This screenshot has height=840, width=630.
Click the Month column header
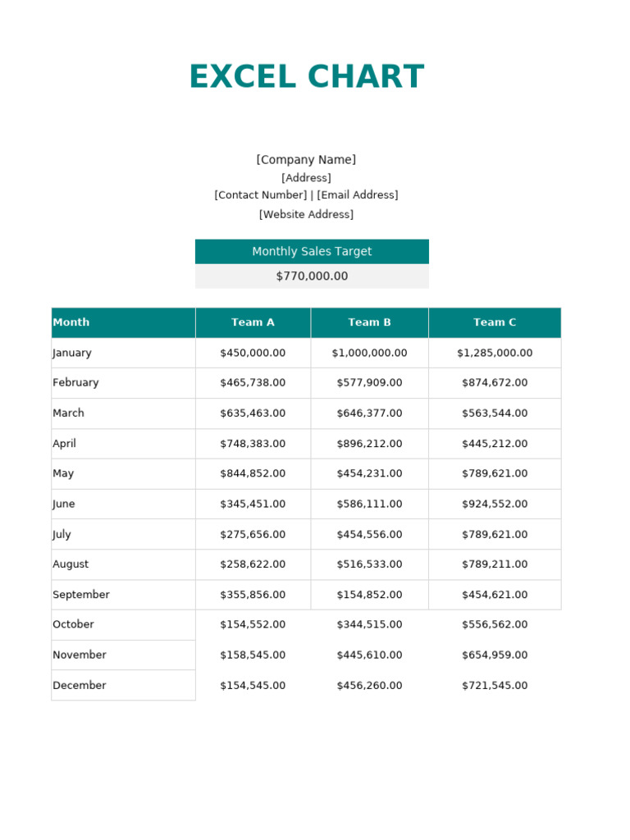coord(71,322)
